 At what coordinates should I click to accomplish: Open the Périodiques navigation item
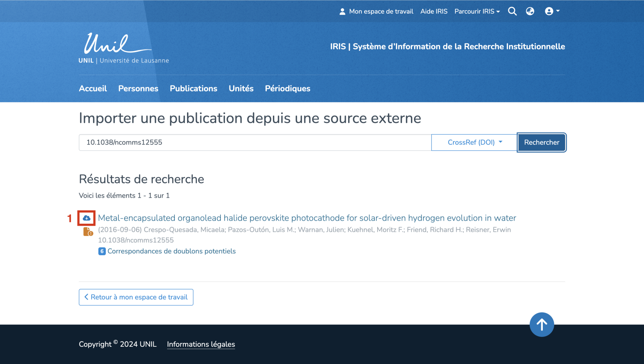(x=287, y=89)
